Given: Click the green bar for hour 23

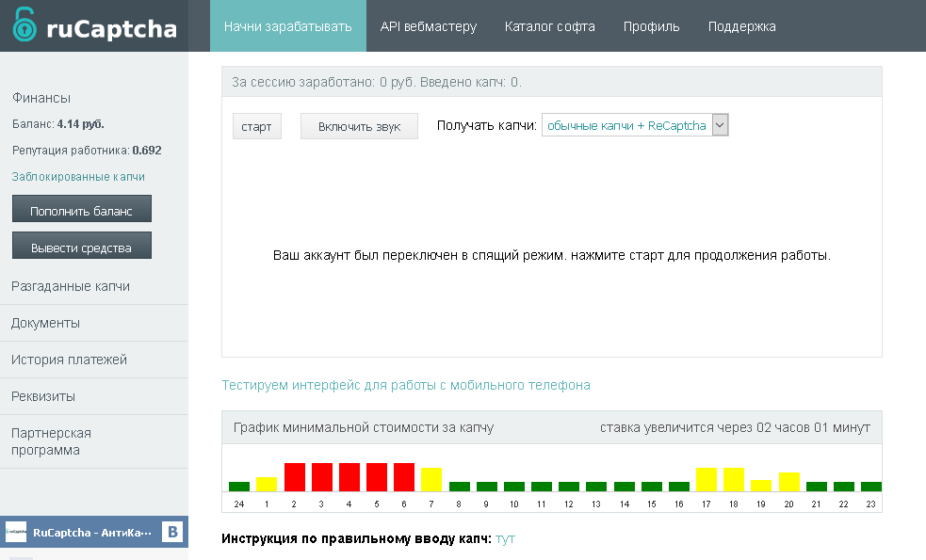Looking at the screenshot, I should 871,487.
